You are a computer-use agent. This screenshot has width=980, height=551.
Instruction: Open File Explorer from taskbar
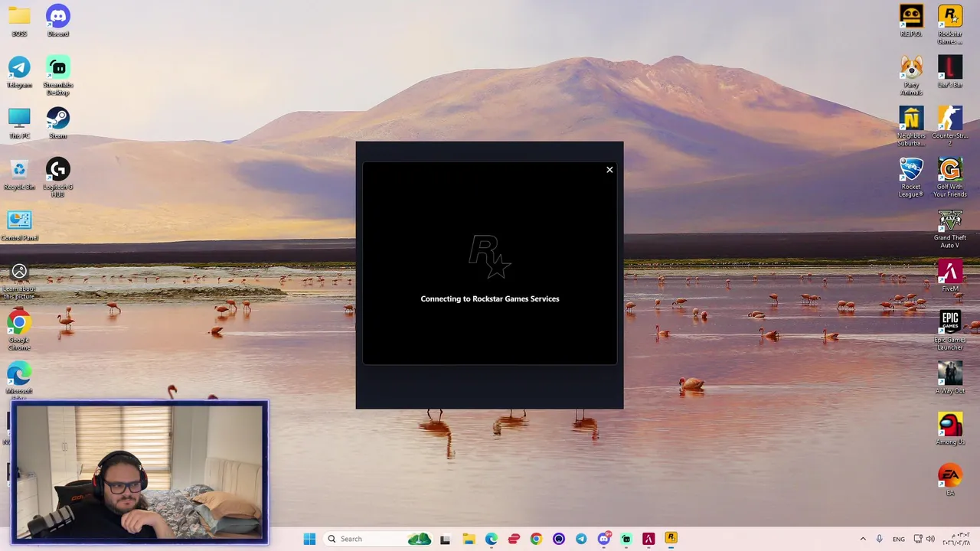(x=469, y=539)
